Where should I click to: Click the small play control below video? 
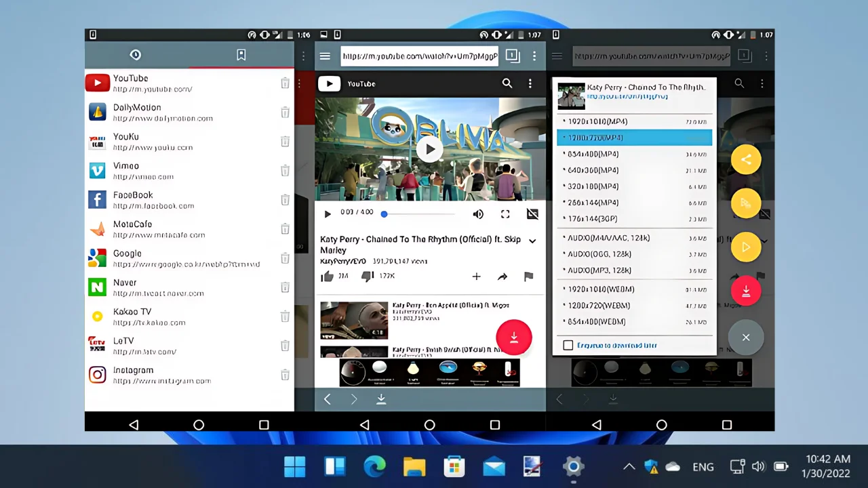pyautogui.click(x=328, y=214)
